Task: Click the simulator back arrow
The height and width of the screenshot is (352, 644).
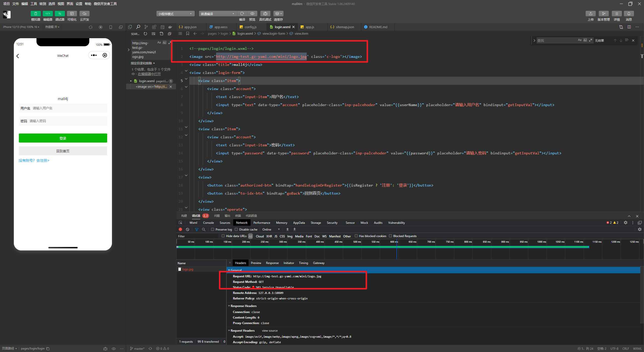Action: (x=18, y=56)
